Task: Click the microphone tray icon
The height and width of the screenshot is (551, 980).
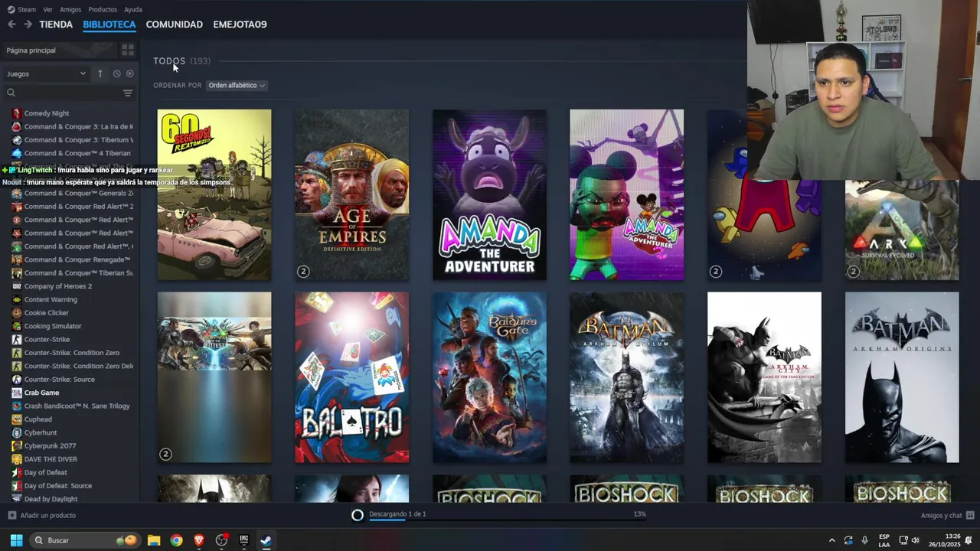Action: [x=864, y=540]
